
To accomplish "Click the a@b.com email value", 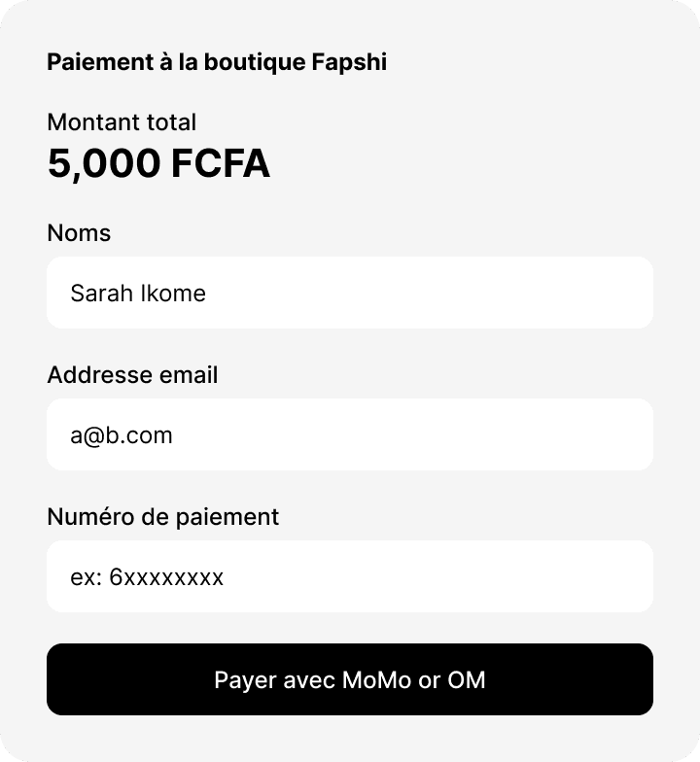I will point(122,435).
